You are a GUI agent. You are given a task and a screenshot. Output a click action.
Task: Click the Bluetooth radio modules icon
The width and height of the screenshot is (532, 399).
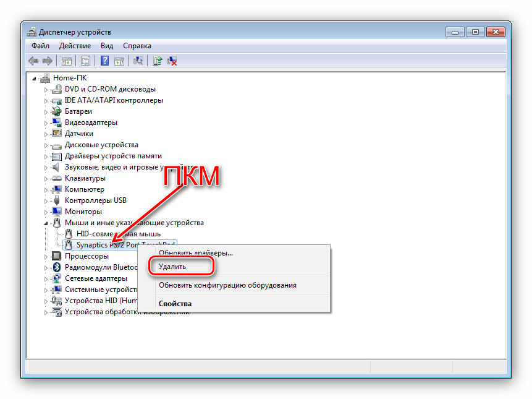(57, 267)
